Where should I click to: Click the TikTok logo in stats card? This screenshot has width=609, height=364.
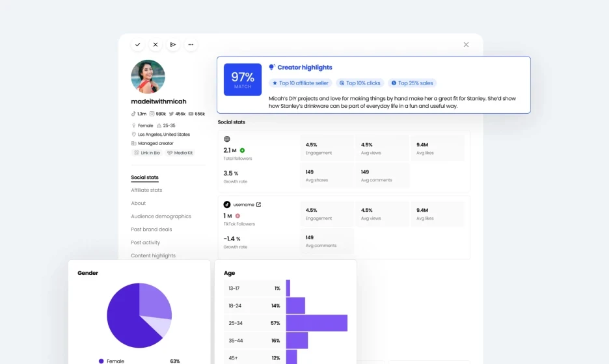(227, 205)
